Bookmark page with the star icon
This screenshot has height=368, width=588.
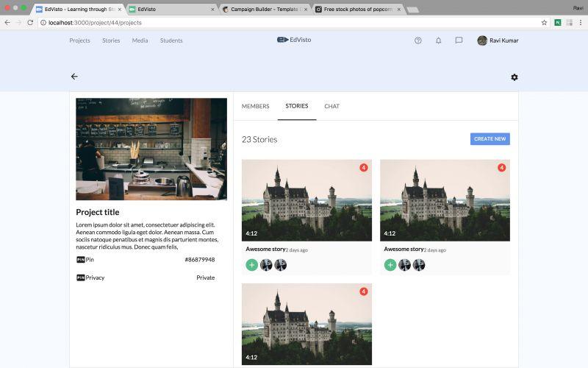pos(544,23)
